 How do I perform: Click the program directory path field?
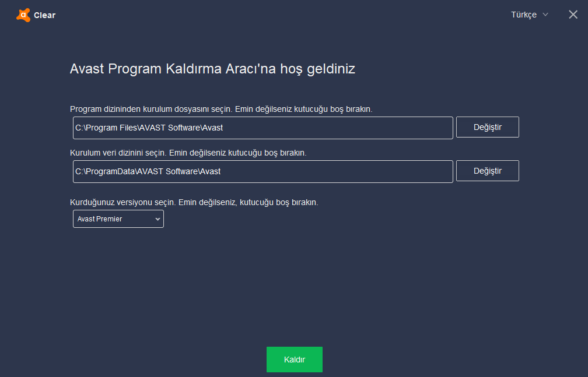(x=263, y=128)
